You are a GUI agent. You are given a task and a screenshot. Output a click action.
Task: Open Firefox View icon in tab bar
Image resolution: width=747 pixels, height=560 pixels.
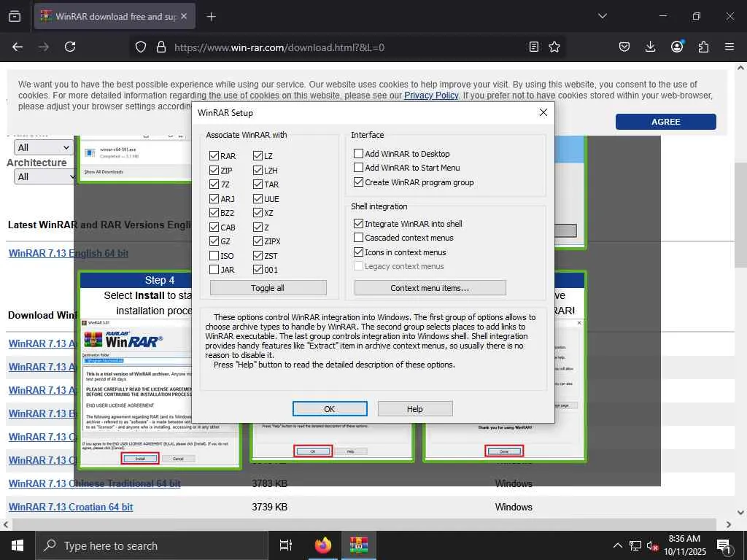click(x=15, y=16)
